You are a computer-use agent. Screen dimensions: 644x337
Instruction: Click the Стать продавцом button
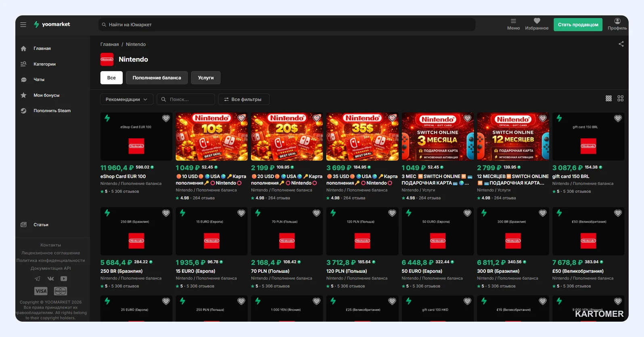pyautogui.click(x=578, y=25)
